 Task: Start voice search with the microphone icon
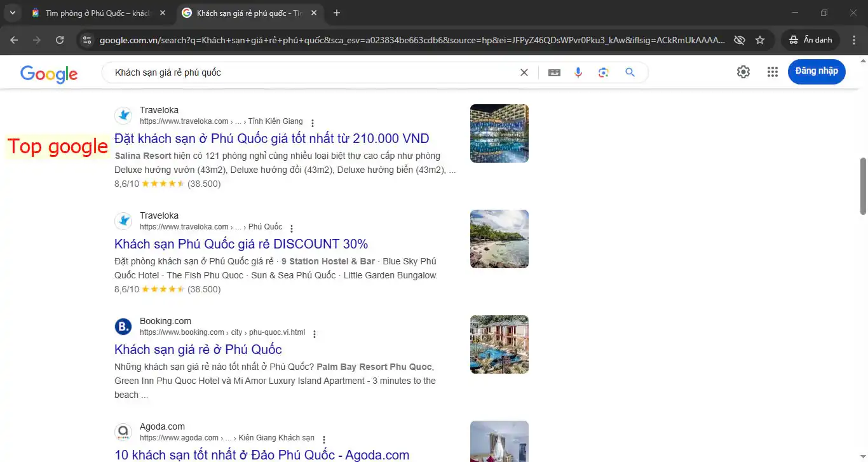pyautogui.click(x=578, y=72)
